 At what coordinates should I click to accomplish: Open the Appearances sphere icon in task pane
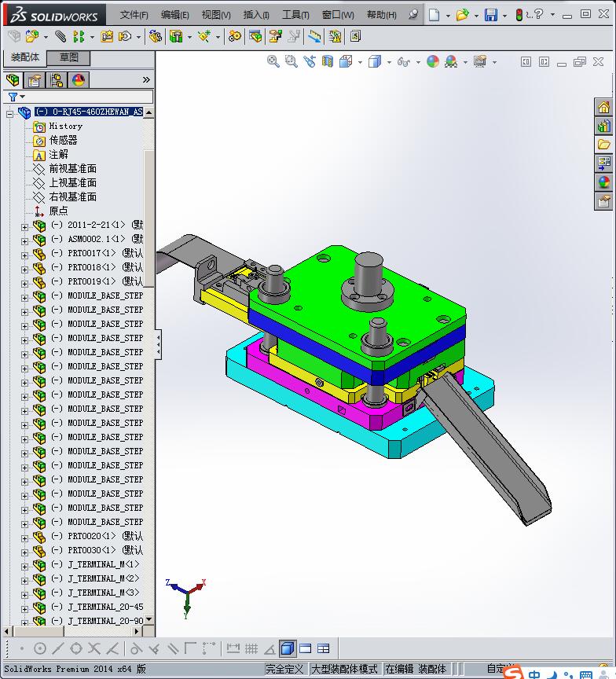tap(603, 182)
